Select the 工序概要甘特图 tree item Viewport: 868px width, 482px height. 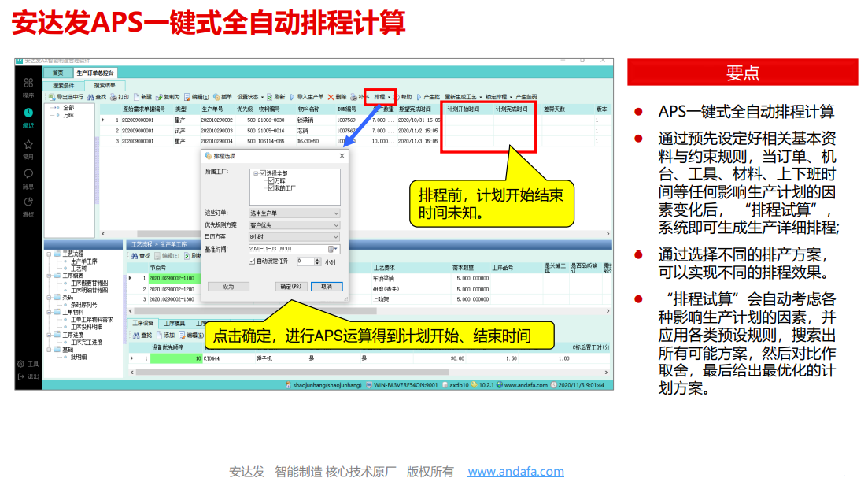tap(89, 283)
